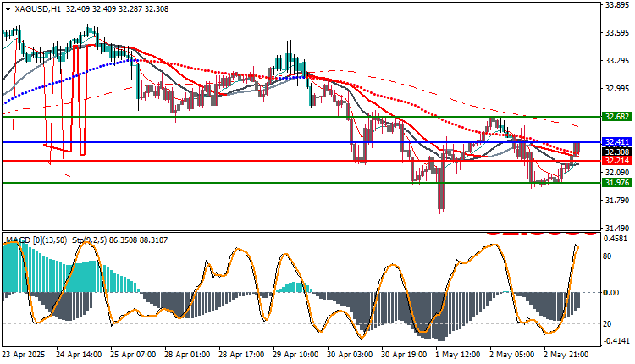This screenshot has width=635, height=364.
Task: Select the red 32.214 price level tag
Action: pyautogui.click(x=616, y=161)
